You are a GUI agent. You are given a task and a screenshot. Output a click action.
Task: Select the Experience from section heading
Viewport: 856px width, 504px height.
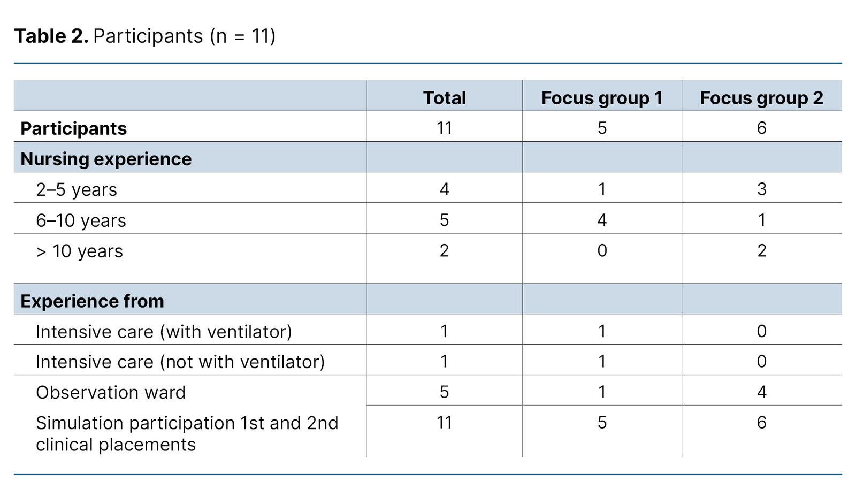click(x=92, y=301)
